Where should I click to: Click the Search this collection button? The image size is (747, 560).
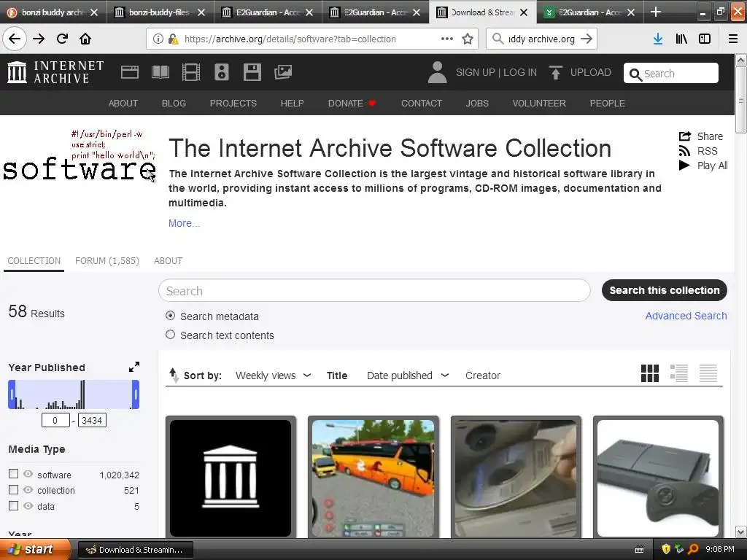coord(665,290)
